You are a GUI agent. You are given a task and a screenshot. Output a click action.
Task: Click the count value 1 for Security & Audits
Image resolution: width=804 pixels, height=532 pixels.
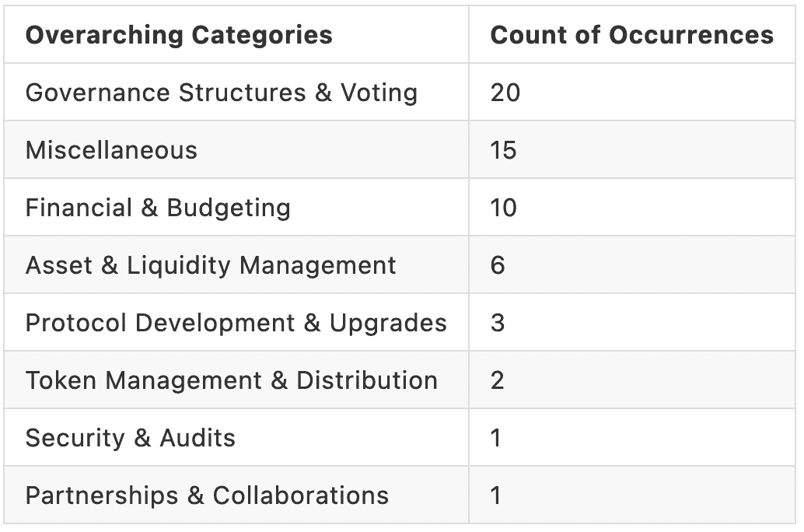click(x=496, y=438)
